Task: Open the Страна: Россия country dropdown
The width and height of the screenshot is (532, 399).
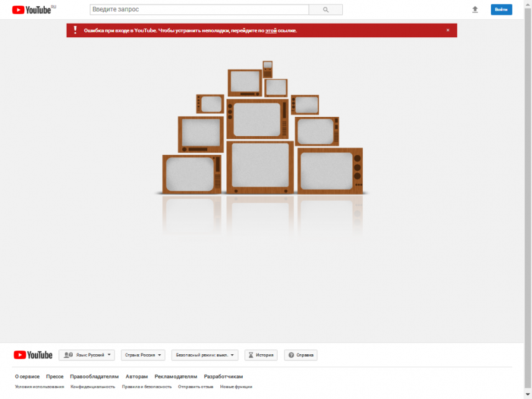Action: point(143,355)
